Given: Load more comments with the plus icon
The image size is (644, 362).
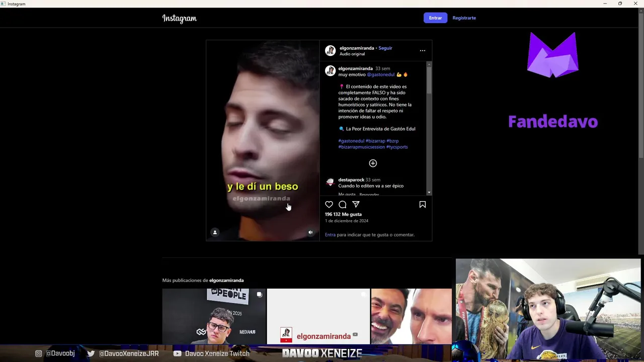Looking at the screenshot, I should pyautogui.click(x=373, y=163).
